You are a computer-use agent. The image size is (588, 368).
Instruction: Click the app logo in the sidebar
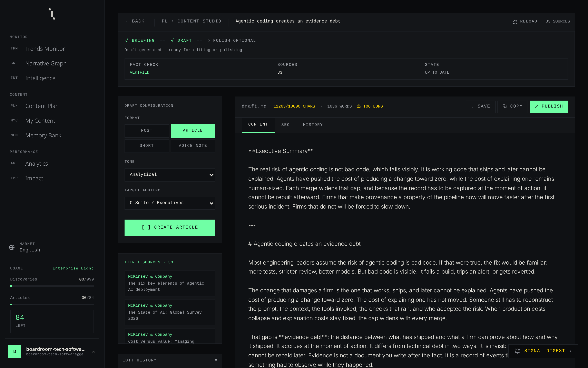(52, 14)
